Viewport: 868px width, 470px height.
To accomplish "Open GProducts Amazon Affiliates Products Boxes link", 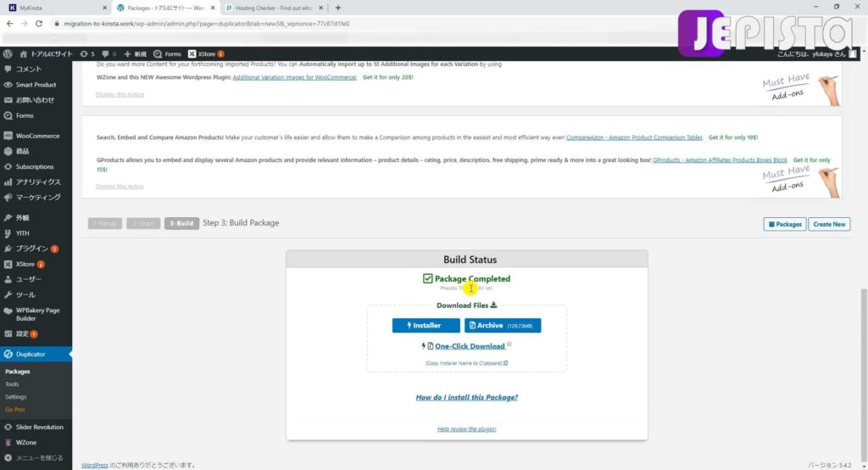I will pyautogui.click(x=720, y=160).
